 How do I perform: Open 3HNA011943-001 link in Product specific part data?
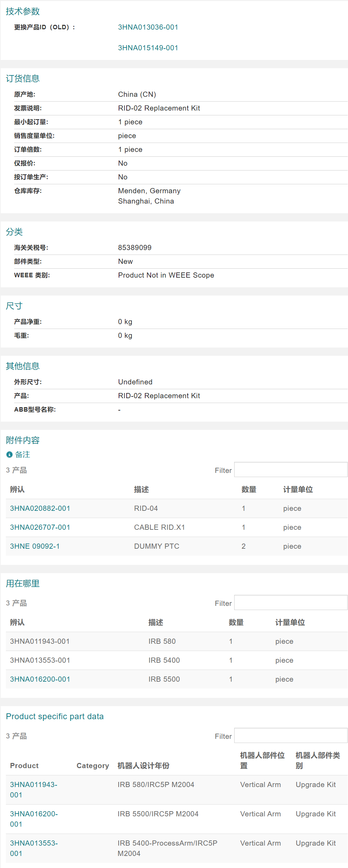click(x=33, y=790)
